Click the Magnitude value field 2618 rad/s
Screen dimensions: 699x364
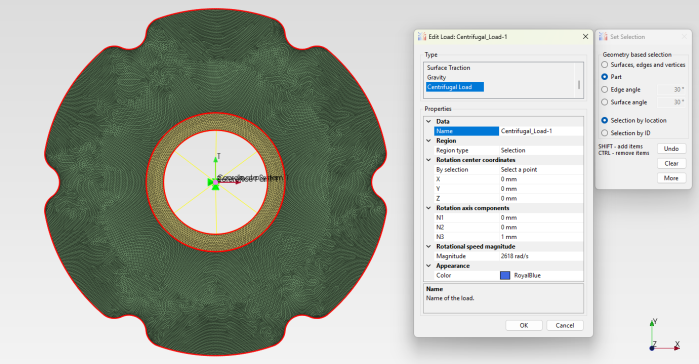tap(541, 256)
